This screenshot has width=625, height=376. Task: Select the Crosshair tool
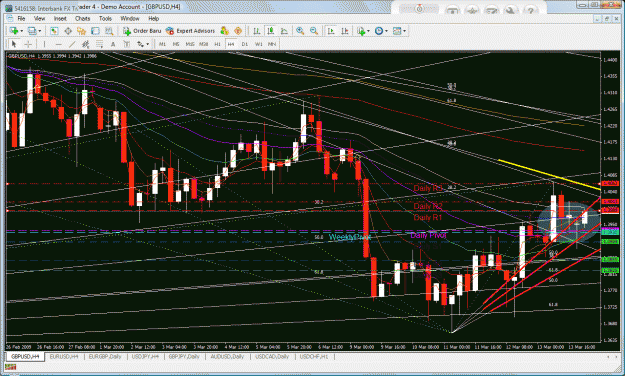coord(28,44)
